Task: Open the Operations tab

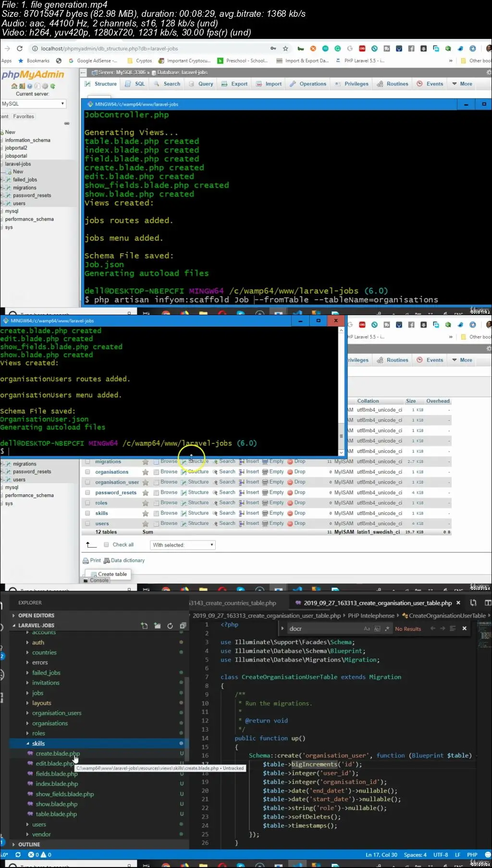Action: [308, 84]
